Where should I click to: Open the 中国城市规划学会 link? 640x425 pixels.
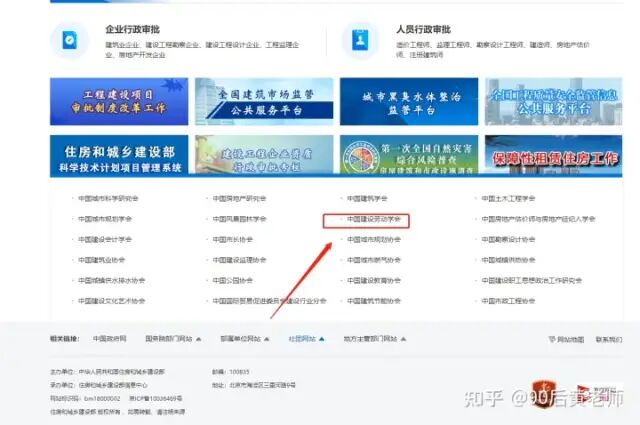coord(105,219)
